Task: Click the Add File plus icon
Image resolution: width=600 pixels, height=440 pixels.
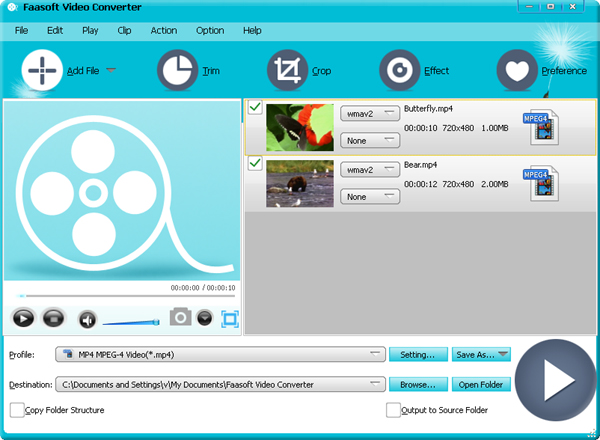Action: pyautogui.click(x=42, y=70)
